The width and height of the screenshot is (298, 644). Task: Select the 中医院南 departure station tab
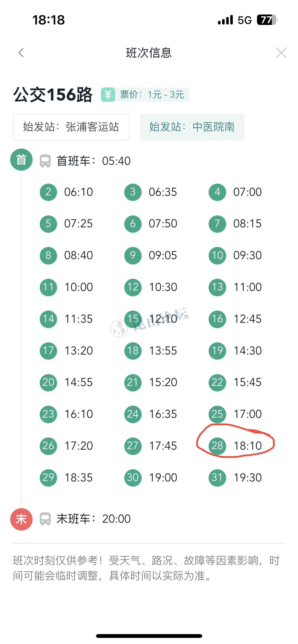click(x=192, y=127)
